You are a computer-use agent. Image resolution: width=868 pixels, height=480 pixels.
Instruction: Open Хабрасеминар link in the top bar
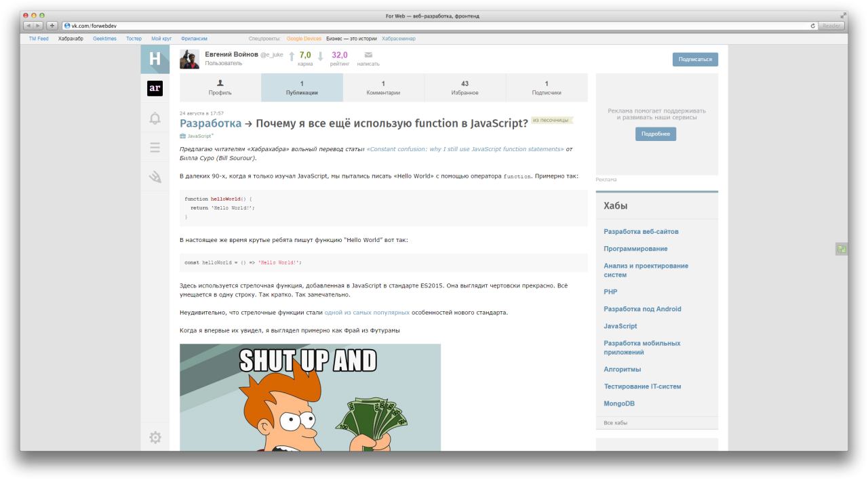point(399,39)
